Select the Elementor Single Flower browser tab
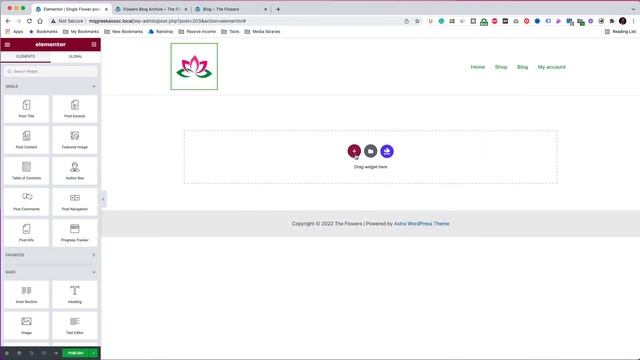Viewport: 640px width, 360px height. 71,9
